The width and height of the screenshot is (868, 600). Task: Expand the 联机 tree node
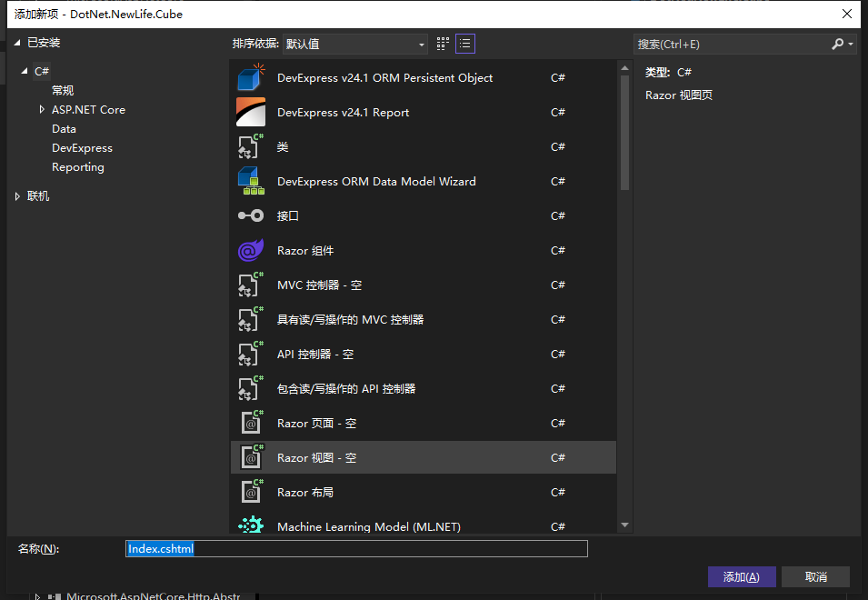pyautogui.click(x=17, y=196)
